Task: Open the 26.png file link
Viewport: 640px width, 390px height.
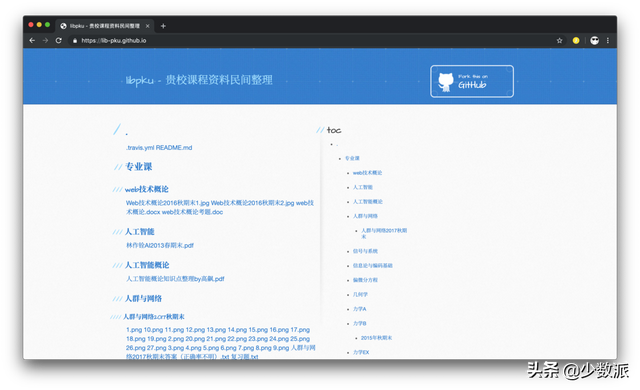Action: (136, 348)
